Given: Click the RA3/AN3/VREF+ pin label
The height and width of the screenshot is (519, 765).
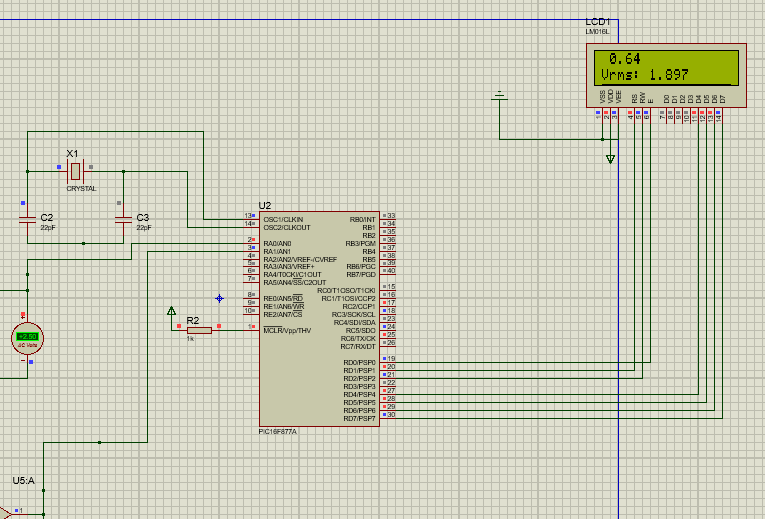Looking at the screenshot, I should pyautogui.click(x=289, y=267).
